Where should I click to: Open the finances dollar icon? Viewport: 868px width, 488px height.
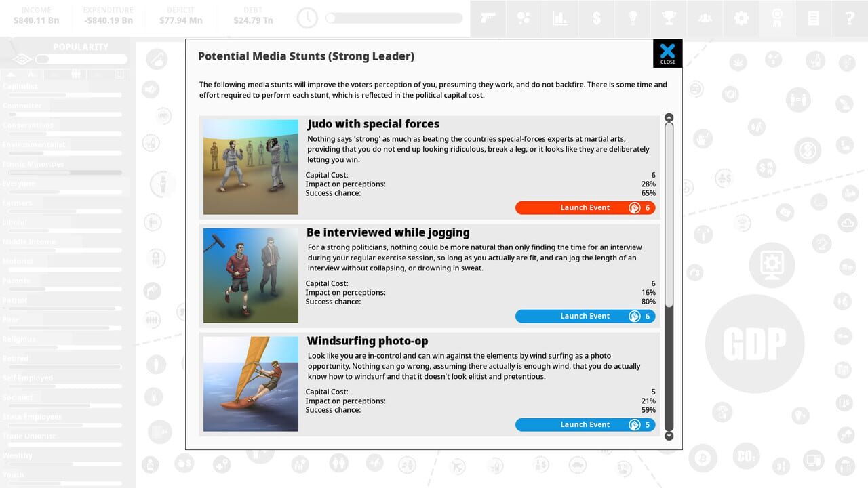pos(597,18)
